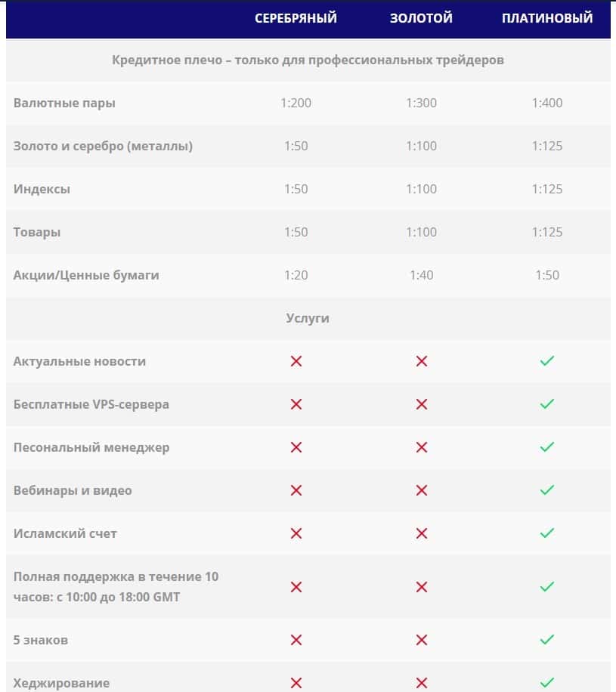Click the Silver red cross for Актуальные новости

coord(296,361)
